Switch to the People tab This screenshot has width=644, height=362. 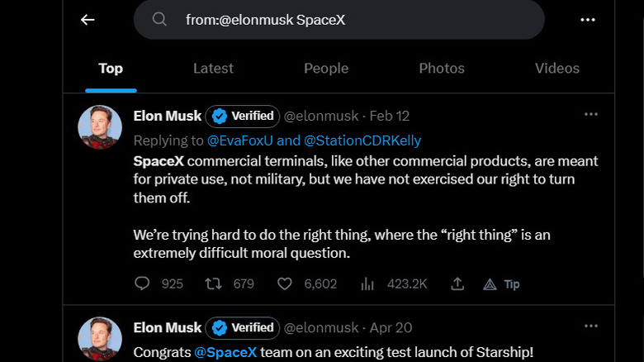(x=326, y=69)
